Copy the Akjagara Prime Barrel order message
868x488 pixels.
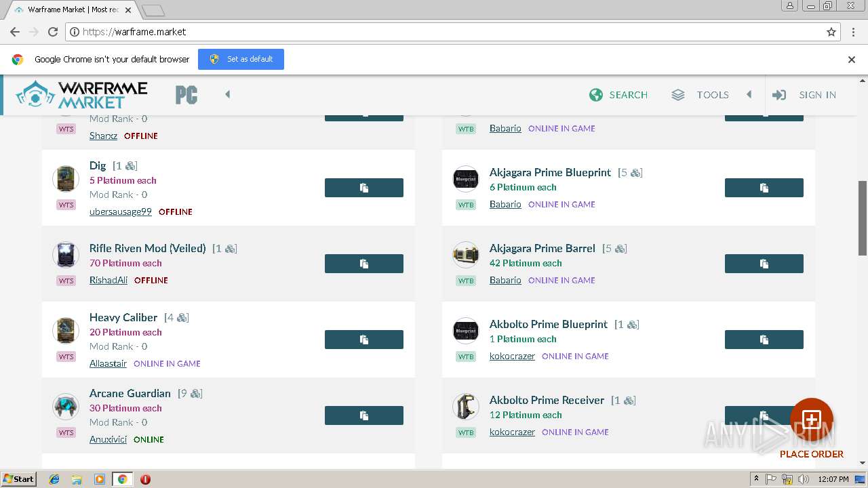[764, 264]
